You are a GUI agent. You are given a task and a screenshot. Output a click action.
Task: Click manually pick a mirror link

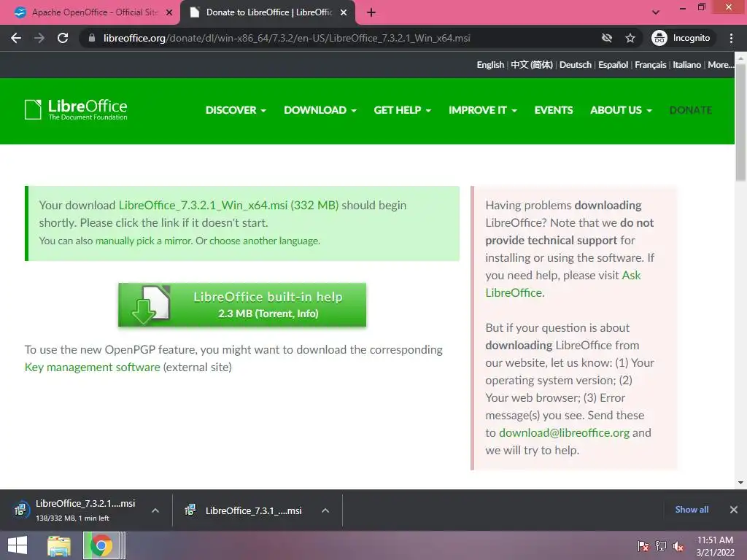click(x=143, y=241)
